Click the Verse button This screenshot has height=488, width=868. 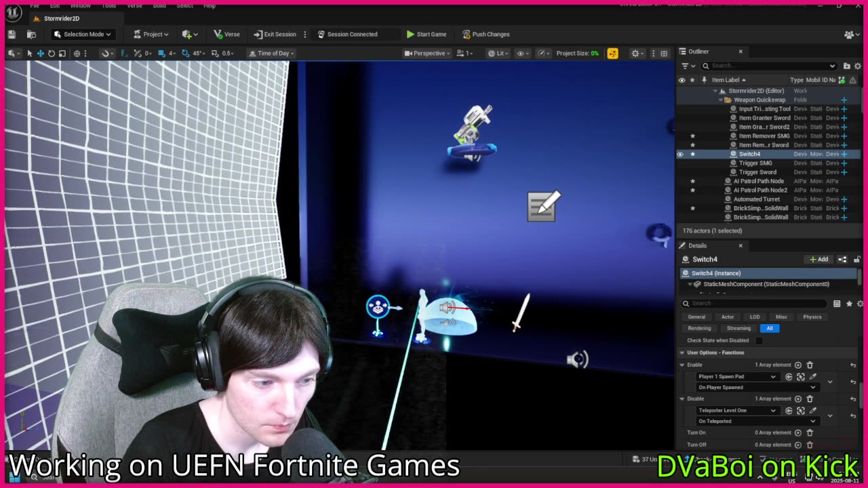[226, 34]
